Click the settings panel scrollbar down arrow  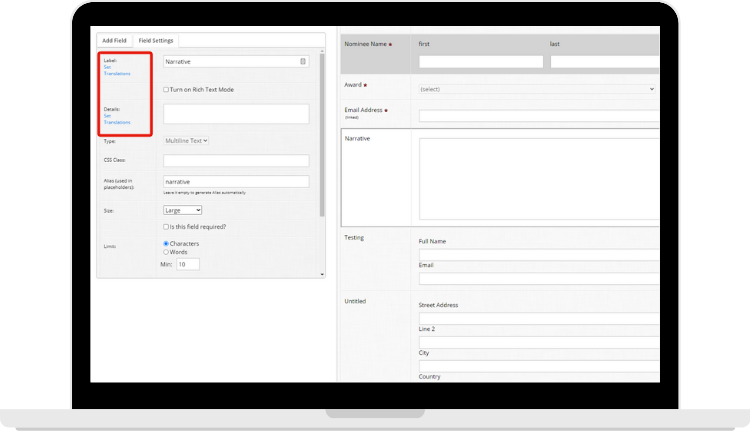[x=322, y=274]
